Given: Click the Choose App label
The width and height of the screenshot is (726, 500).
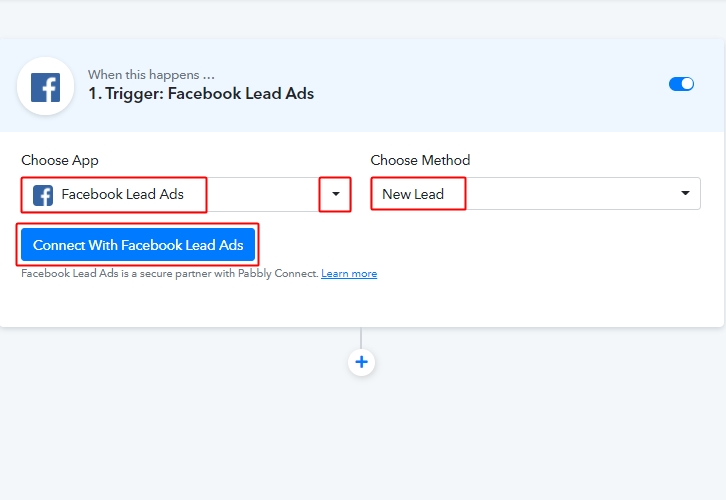Looking at the screenshot, I should [x=60, y=160].
